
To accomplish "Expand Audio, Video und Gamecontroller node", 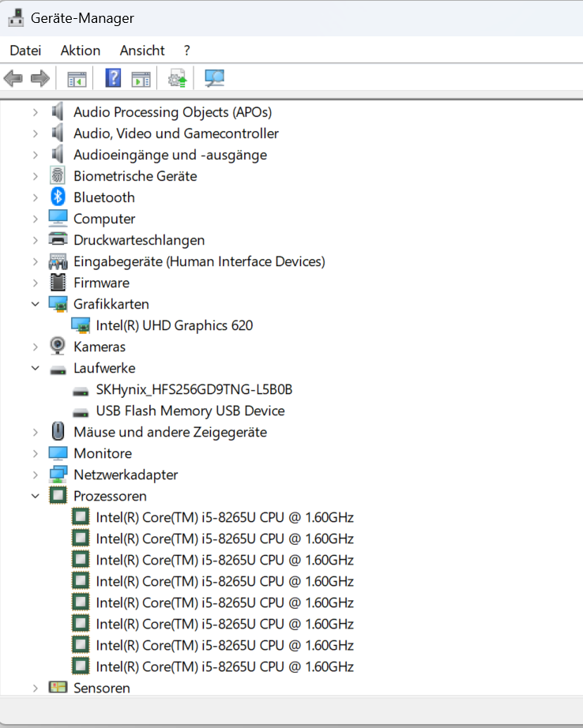I will [36, 133].
